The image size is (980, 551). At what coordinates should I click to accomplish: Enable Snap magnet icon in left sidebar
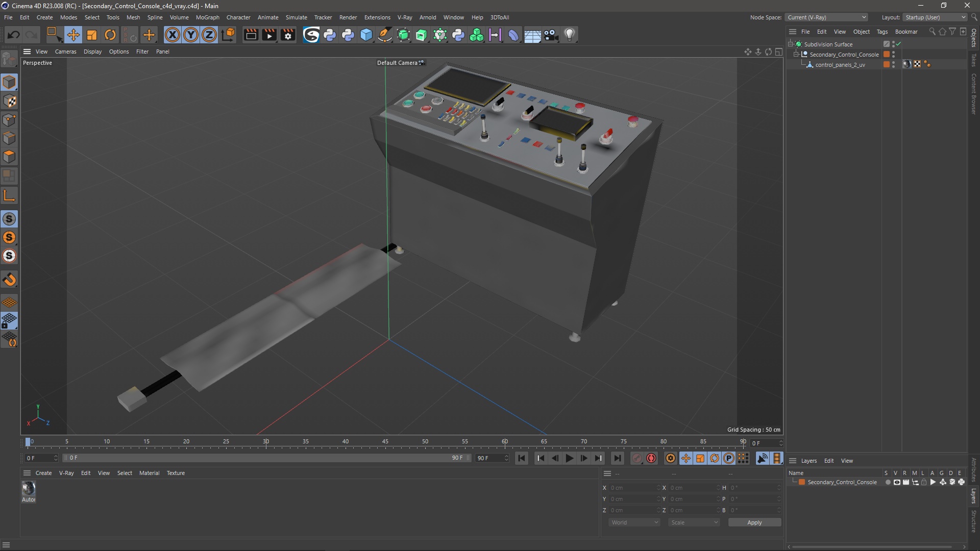click(x=9, y=280)
